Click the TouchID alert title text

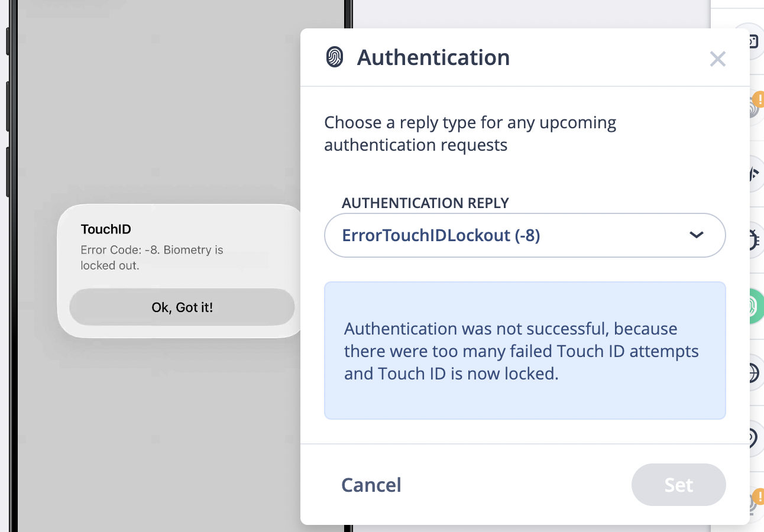106,229
